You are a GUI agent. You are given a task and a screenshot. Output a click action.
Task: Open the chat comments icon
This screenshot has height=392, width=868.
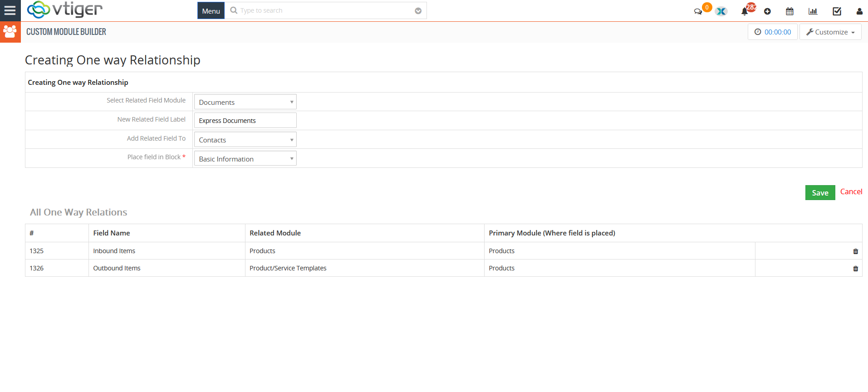pos(698,11)
